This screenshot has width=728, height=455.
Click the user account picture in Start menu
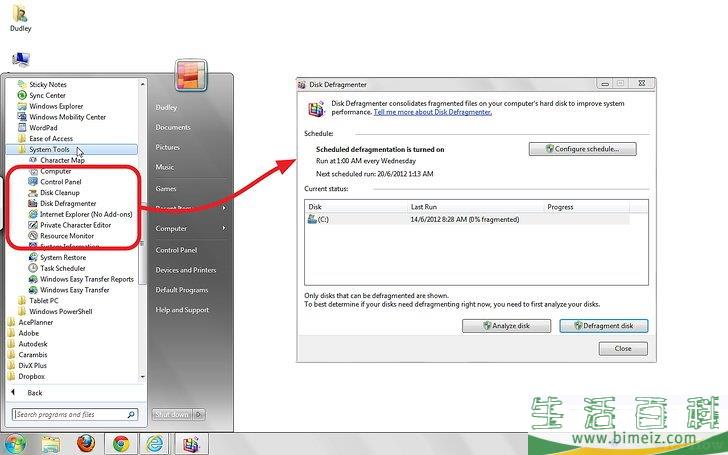(191, 75)
